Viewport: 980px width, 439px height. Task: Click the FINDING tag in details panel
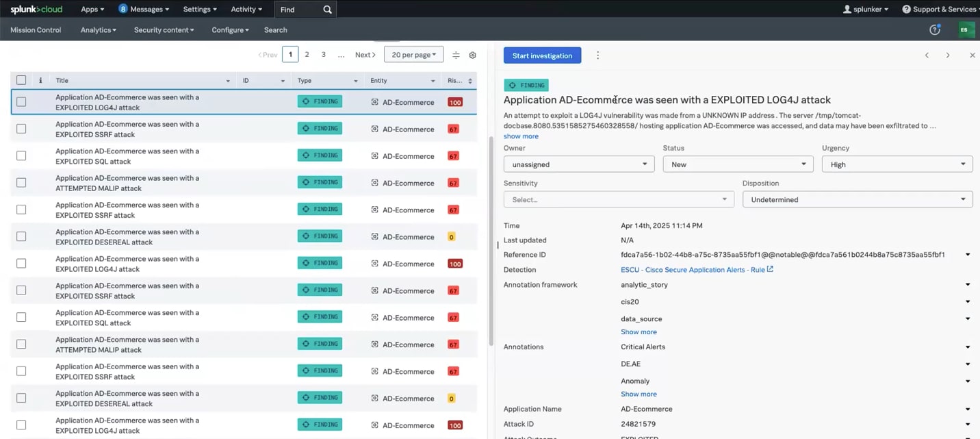[526, 85]
